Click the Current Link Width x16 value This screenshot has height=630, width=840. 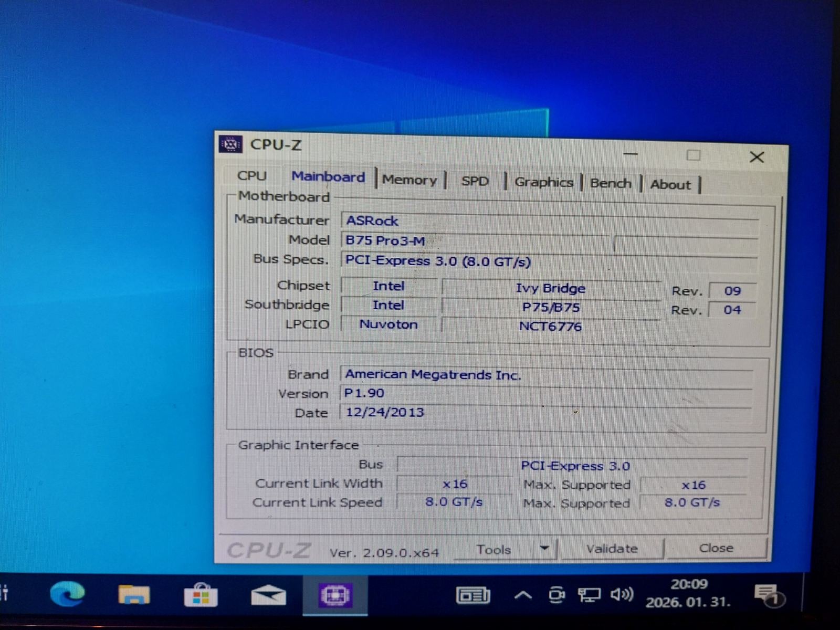point(455,484)
